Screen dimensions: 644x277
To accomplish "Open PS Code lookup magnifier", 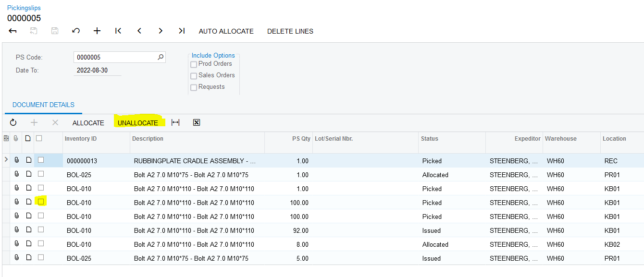I will pyautogui.click(x=161, y=57).
